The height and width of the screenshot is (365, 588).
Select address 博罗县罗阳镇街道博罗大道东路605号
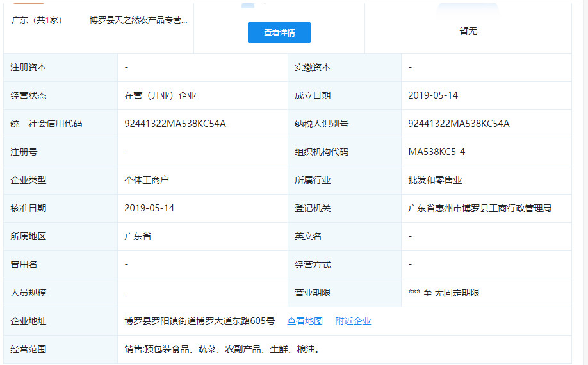(199, 321)
